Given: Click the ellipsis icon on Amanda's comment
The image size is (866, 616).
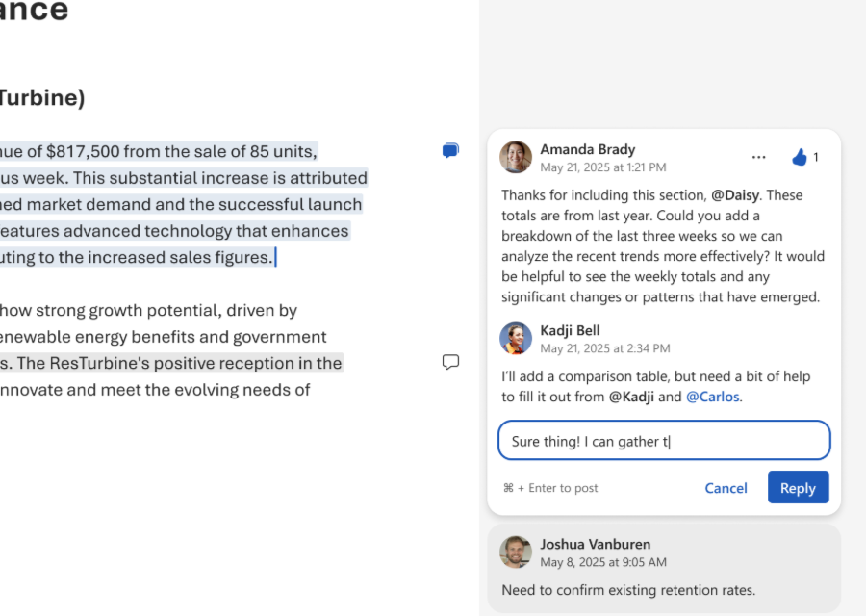Looking at the screenshot, I should click(759, 157).
